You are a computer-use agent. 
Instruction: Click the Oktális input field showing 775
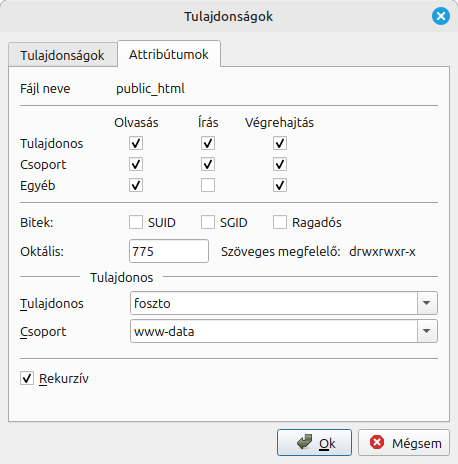click(x=169, y=251)
